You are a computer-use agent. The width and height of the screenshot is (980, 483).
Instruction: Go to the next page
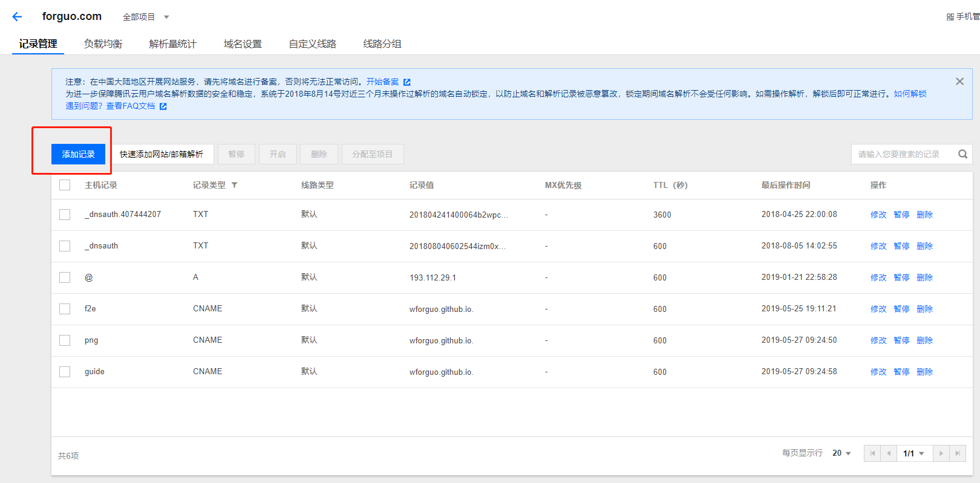941,453
